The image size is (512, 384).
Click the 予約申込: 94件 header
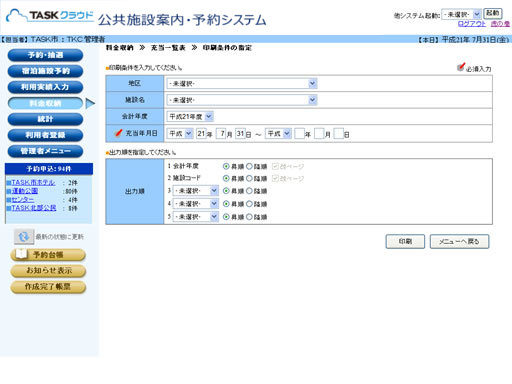coord(49,169)
